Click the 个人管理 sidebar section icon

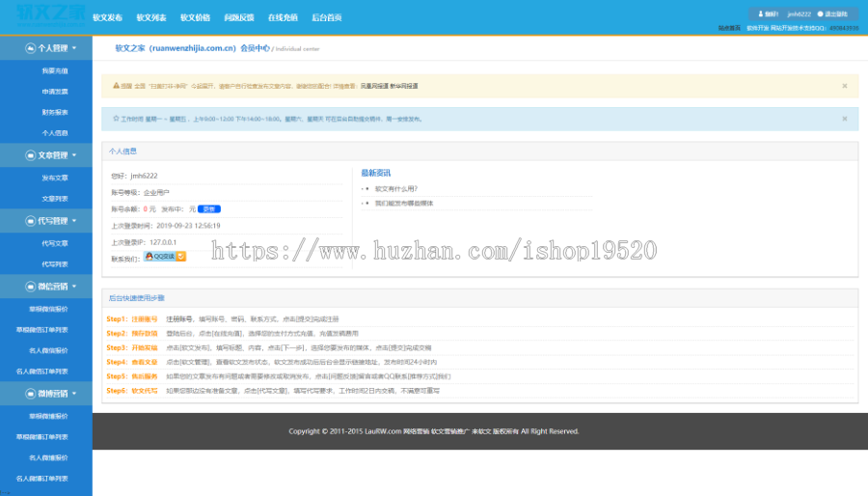click(x=31, y=48)
